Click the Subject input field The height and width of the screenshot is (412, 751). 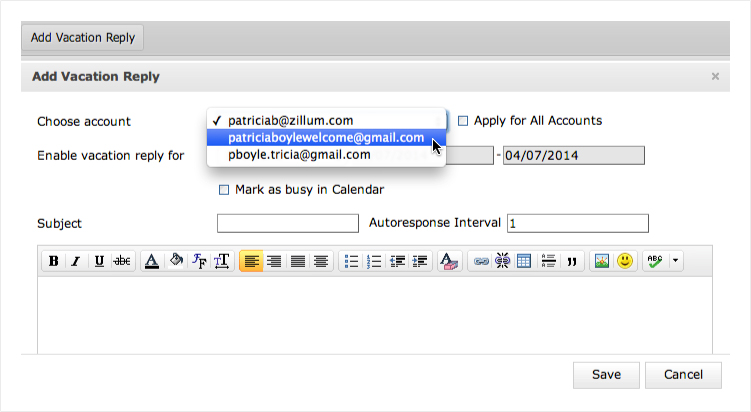coord(288,223)
